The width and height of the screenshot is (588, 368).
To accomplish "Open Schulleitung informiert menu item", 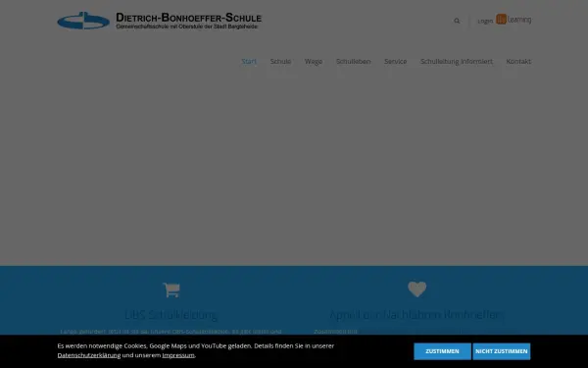I will (457, 61).
